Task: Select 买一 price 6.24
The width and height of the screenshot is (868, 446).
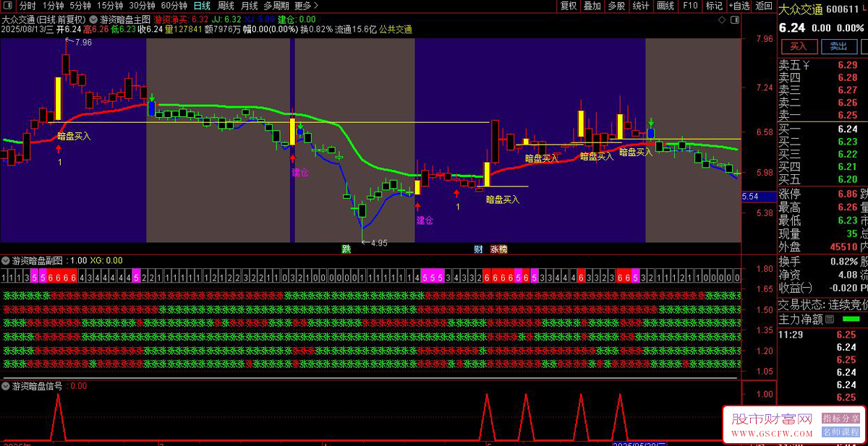Action: click(x=847, y=129)
